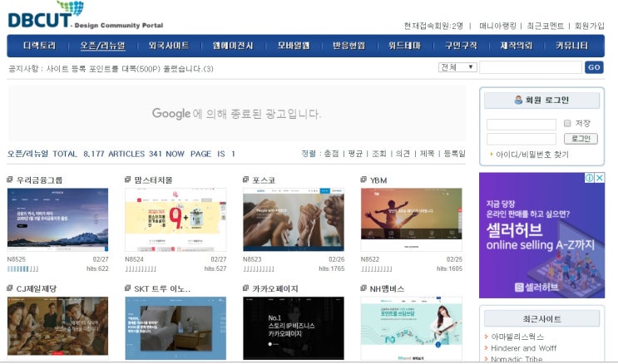618x364 pixels.
Task: Open the YBM site thumbnail
Action: click(411, 220)
